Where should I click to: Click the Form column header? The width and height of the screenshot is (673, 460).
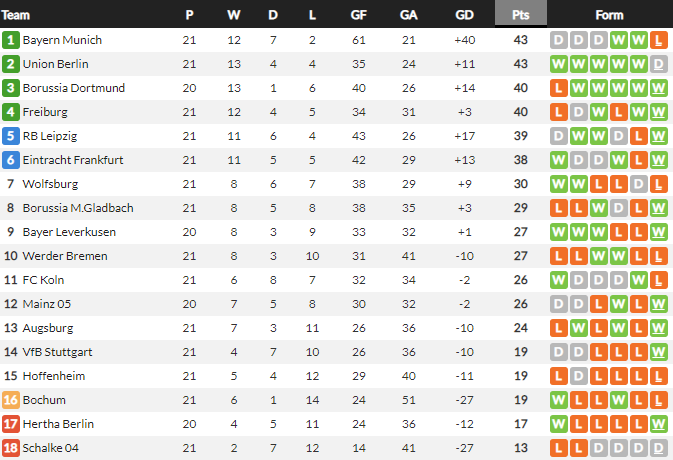tap(608, 15)
